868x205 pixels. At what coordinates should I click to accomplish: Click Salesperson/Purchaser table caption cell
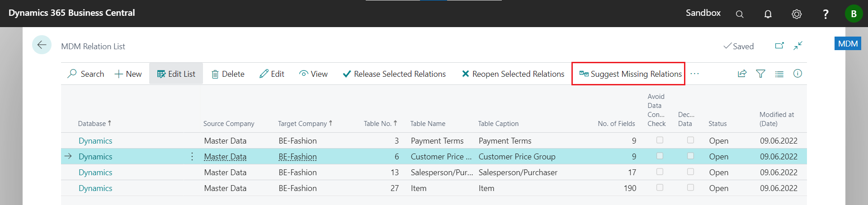pos(518,172)
